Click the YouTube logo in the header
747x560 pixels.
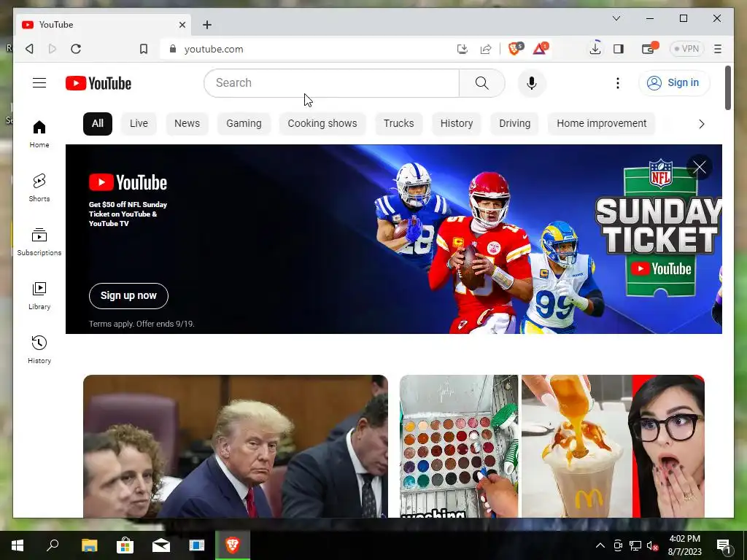tap(98, 83)
